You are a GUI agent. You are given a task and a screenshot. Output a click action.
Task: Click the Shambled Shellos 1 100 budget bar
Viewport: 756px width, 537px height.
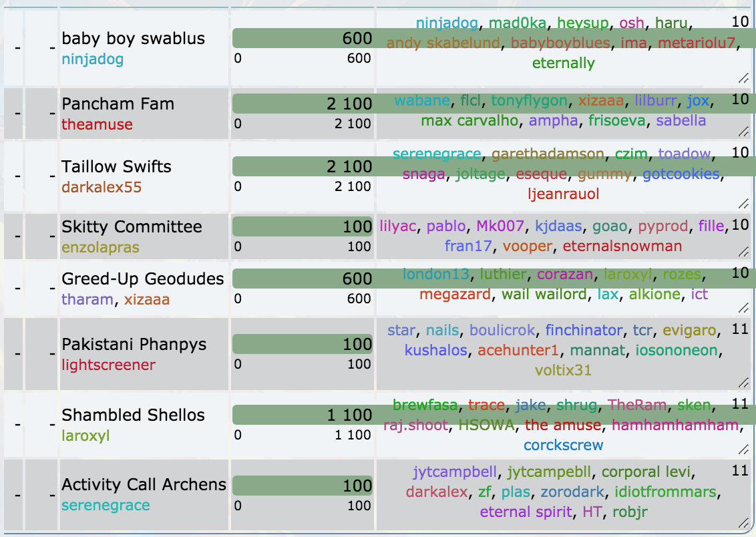tap(303, 415)
